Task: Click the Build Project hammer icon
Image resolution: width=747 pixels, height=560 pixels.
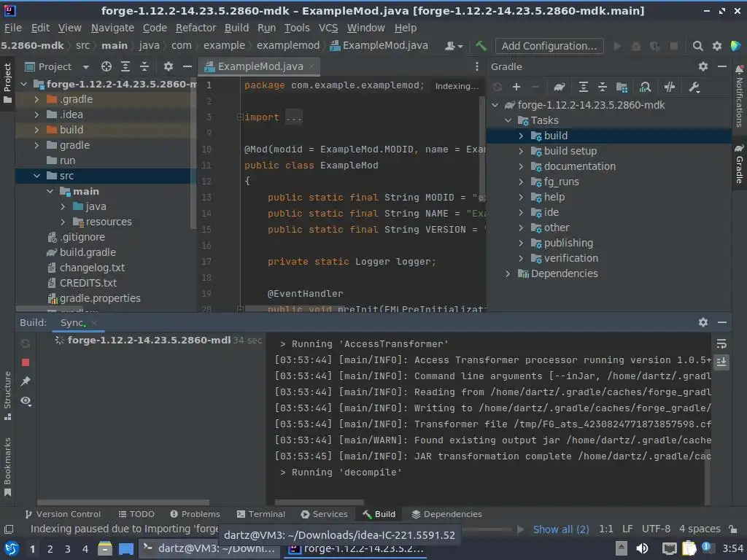Action: pos(481,46)
